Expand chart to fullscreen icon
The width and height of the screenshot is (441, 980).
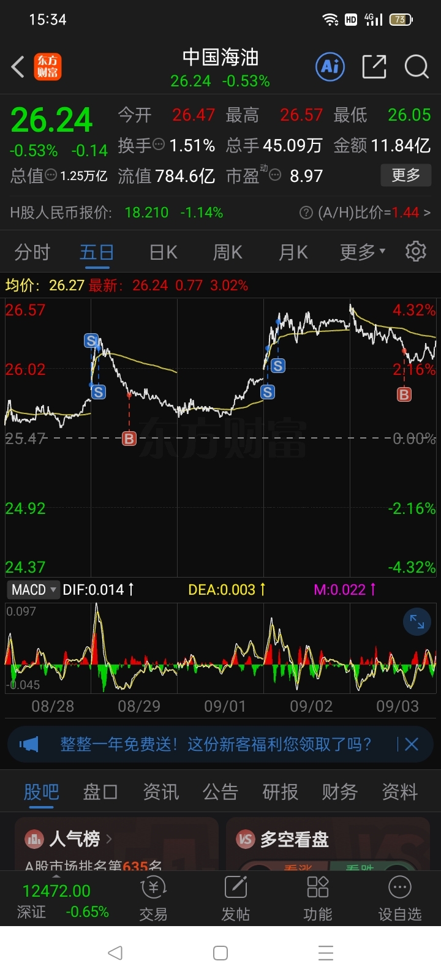[x=417, y=622]
